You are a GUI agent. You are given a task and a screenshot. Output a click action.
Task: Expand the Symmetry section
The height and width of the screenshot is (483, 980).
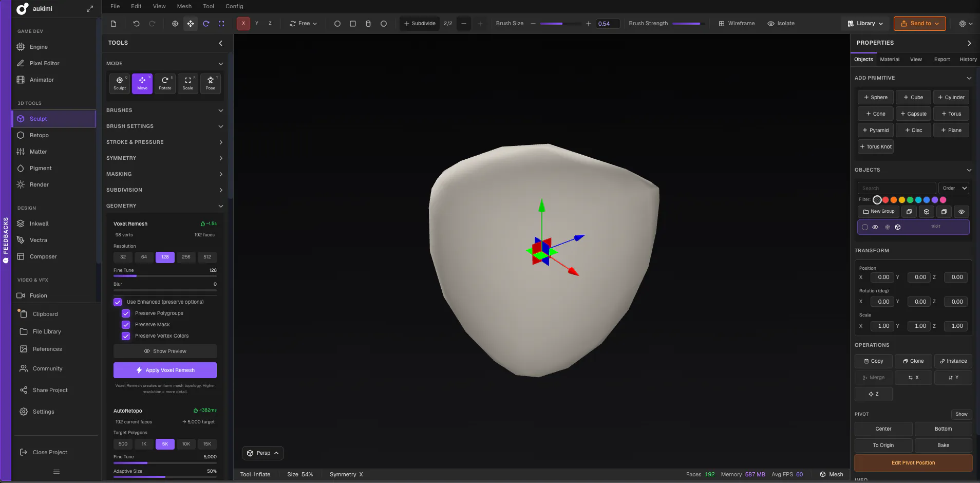pyautogui.click(x=165, y=158)
